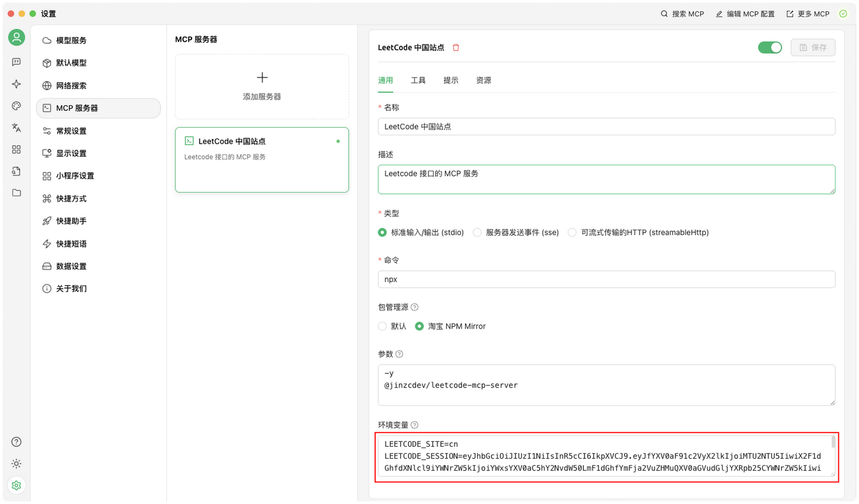This screenshot has width=859, height=504.
Task: Open the painting palette sidebar icon
Action: (16, 106)
